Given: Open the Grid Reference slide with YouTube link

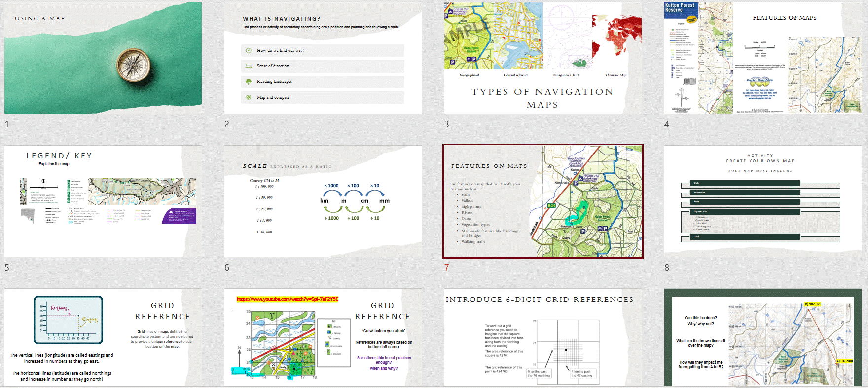Looking at the screenshot, I should point(323,337).
